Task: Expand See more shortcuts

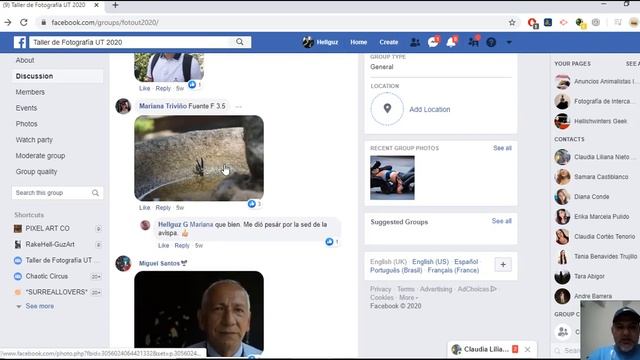Action: (40, 306)
